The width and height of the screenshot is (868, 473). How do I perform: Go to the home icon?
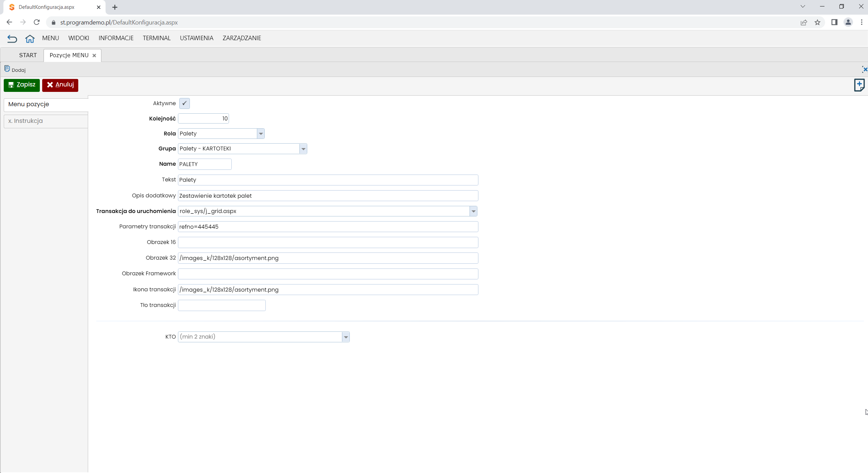pyautogui.click(x=30, y=38)
